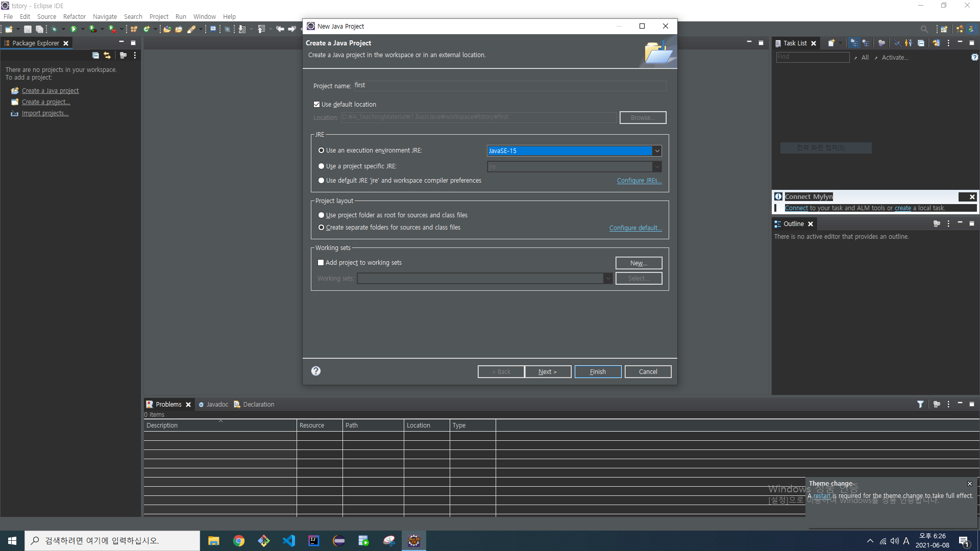This screenshot has width=980, height=551.
Task: Select Create separate folders for sources radio
Action: tap(321, 228)
